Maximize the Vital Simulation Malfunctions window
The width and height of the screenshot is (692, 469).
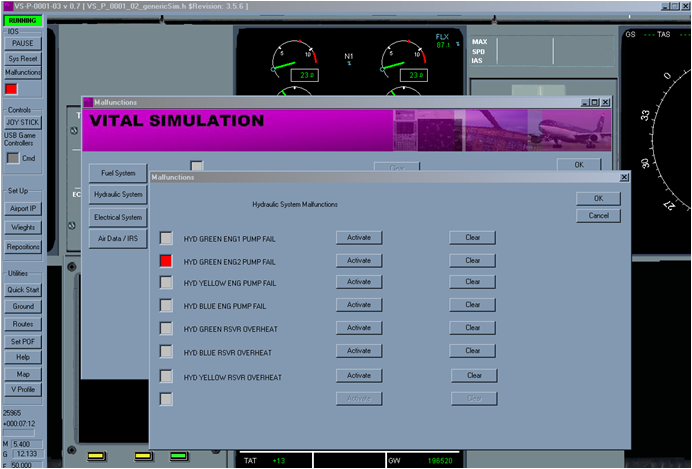click(594, 102)
